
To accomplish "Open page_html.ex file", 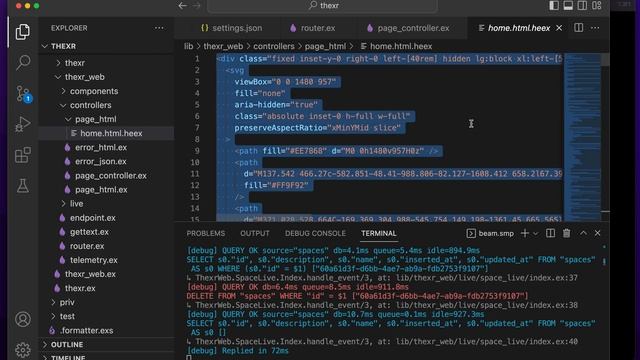I will coord(107,190).
